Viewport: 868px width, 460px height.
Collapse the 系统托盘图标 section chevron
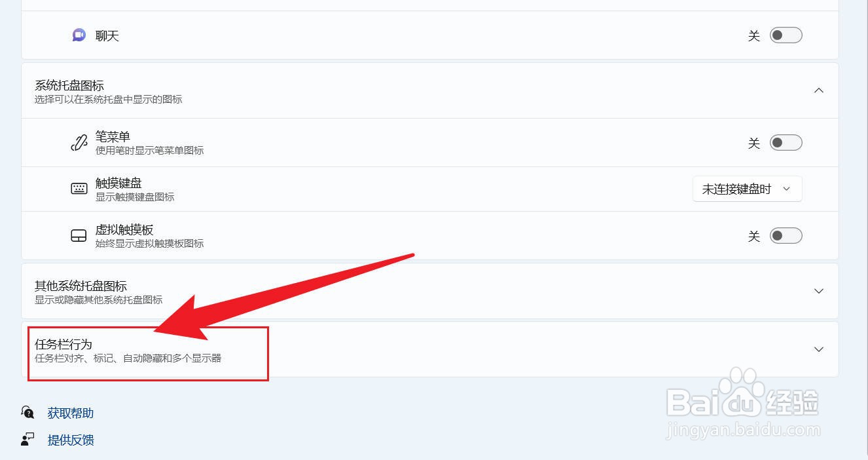(x=818, y=90)
